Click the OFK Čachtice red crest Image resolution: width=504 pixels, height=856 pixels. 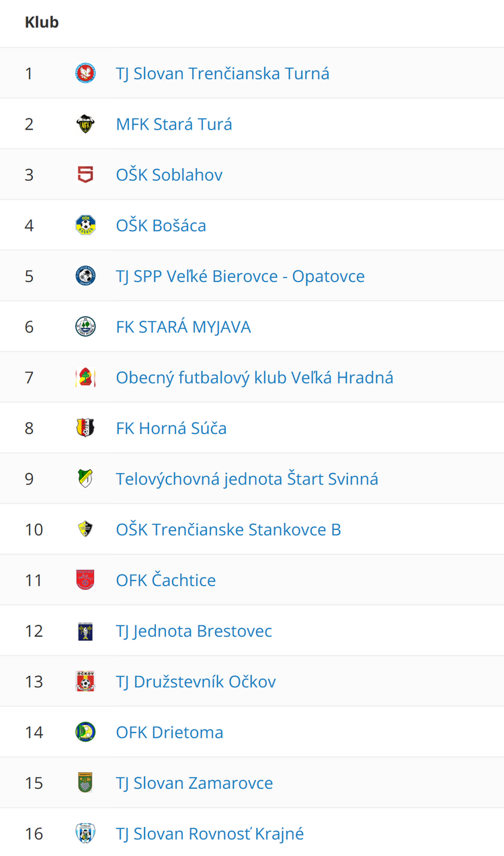click(x=85, y=579)
